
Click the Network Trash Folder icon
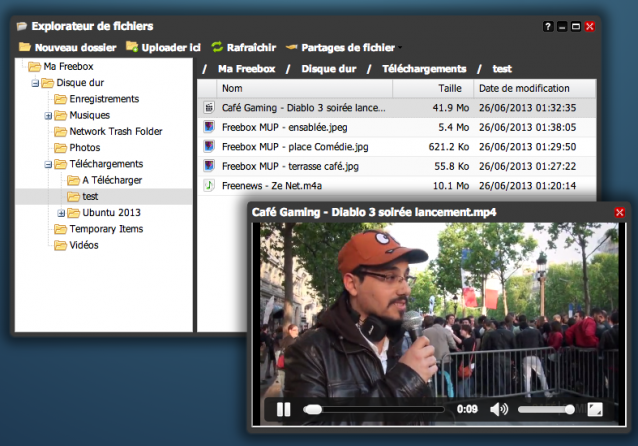[x=60, y=131]
